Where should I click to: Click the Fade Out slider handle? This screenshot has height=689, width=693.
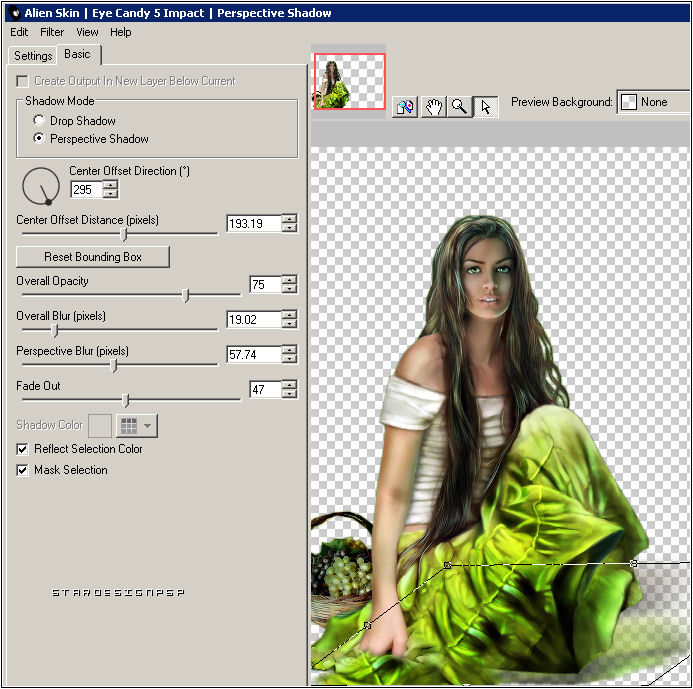click(x=126, y=400)
